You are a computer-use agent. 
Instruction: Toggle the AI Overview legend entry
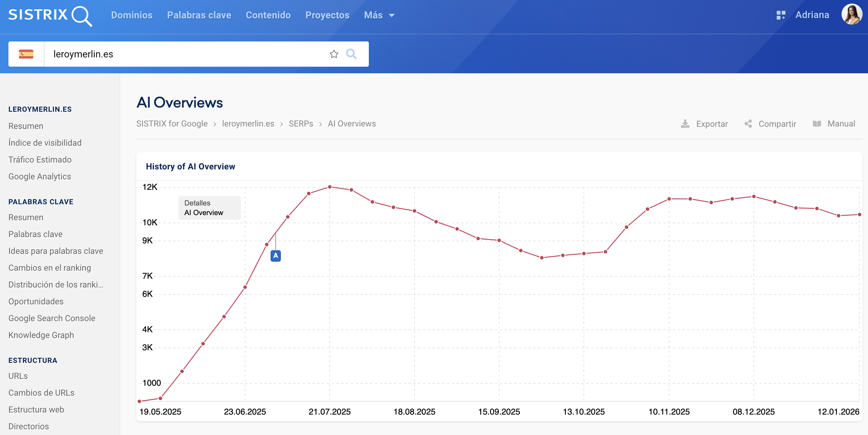click(204, 213)
